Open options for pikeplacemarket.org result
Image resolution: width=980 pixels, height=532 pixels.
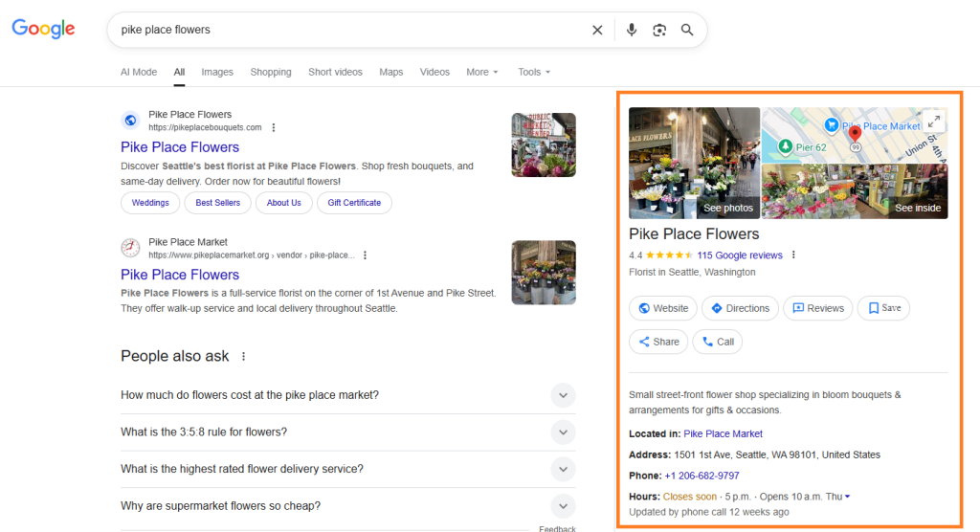(x=365, y=255)
